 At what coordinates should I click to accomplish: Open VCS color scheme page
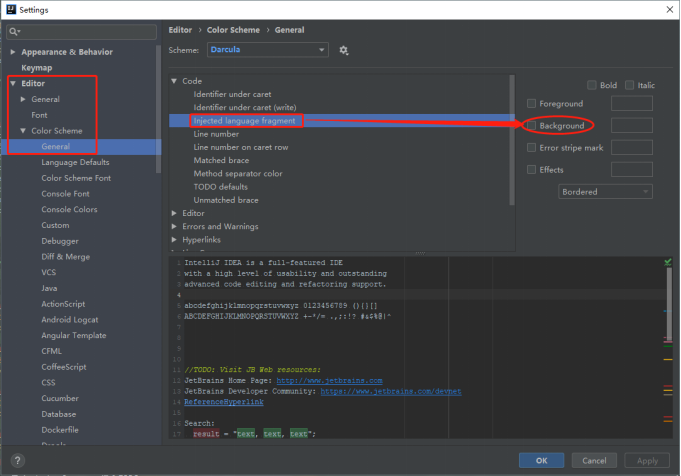click(49, 272)
